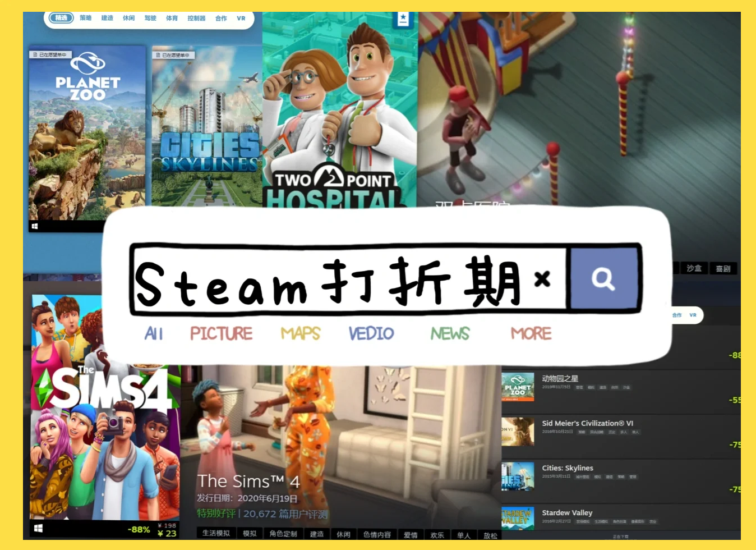The height and width of the screenshot is (550, 756).
Task: Switch to the VEDIO search tab
Action: point(371,333)
